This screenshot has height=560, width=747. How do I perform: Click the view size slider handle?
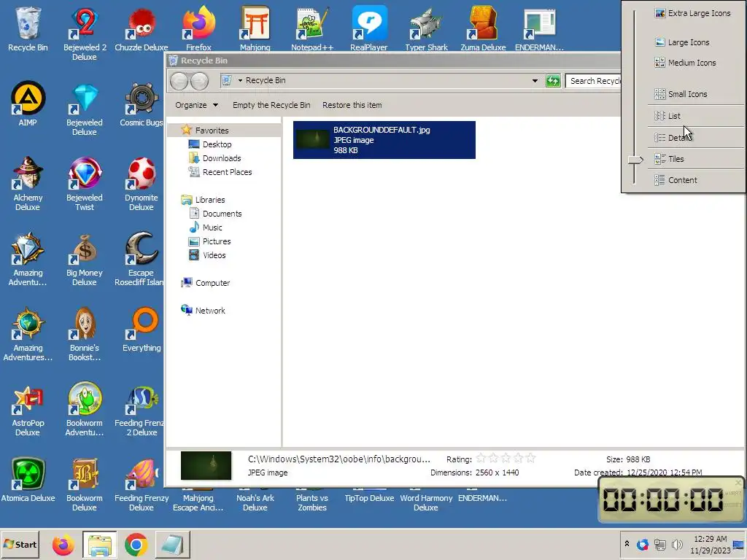click(635, 160)
